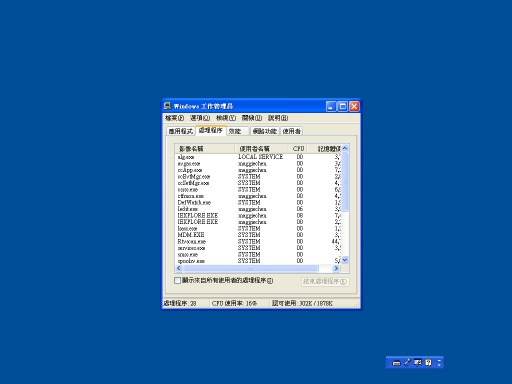Open the language bar options arrow

pos(439,365)
